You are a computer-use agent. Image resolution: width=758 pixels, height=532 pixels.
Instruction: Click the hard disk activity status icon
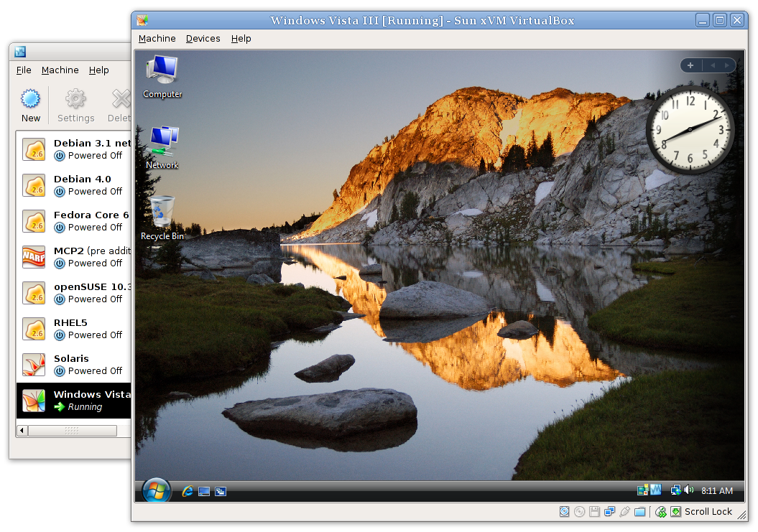coord(564,512)
